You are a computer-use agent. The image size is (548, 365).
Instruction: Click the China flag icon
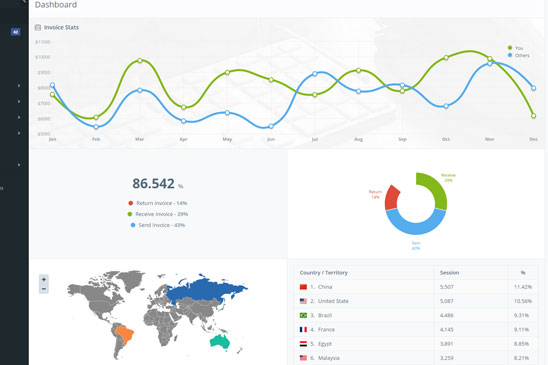click(x=303, y=287)
